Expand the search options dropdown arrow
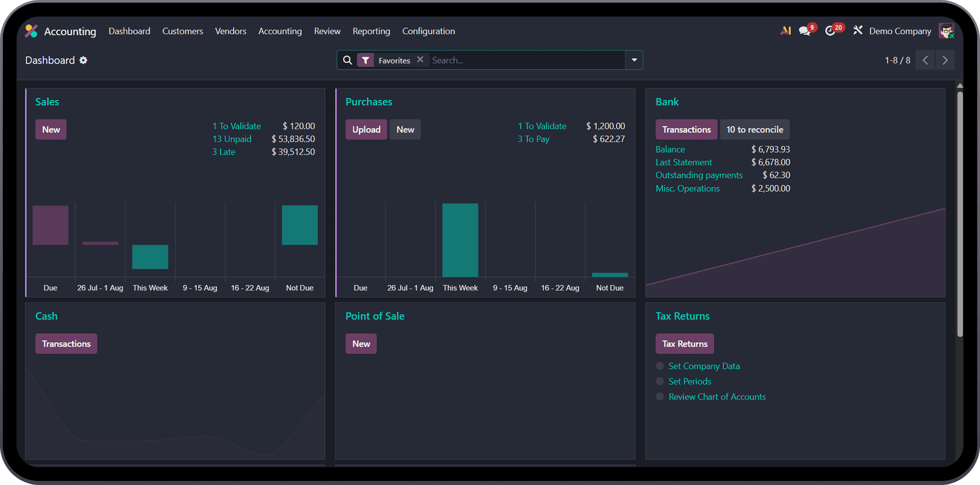Image resolution: width=980 pixels, height=485 pixels. coord(634,60)
